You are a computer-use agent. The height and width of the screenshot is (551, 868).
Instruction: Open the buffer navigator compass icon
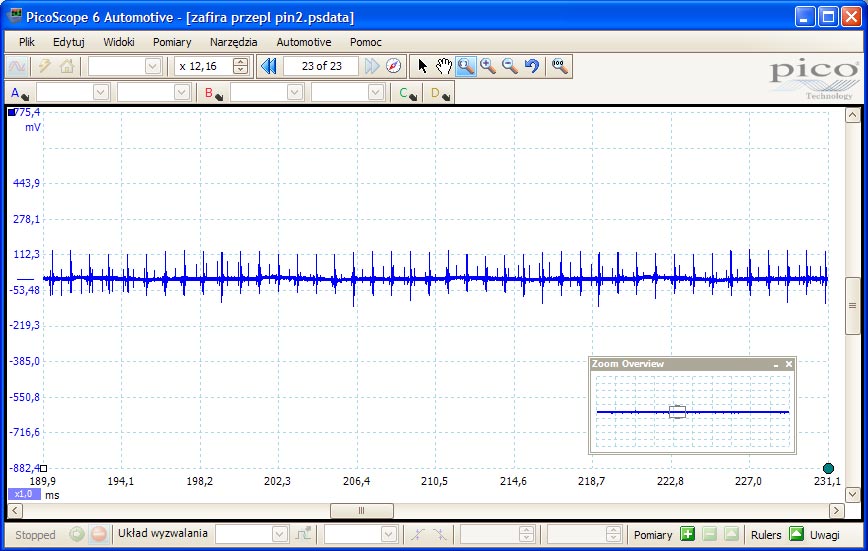393,66
